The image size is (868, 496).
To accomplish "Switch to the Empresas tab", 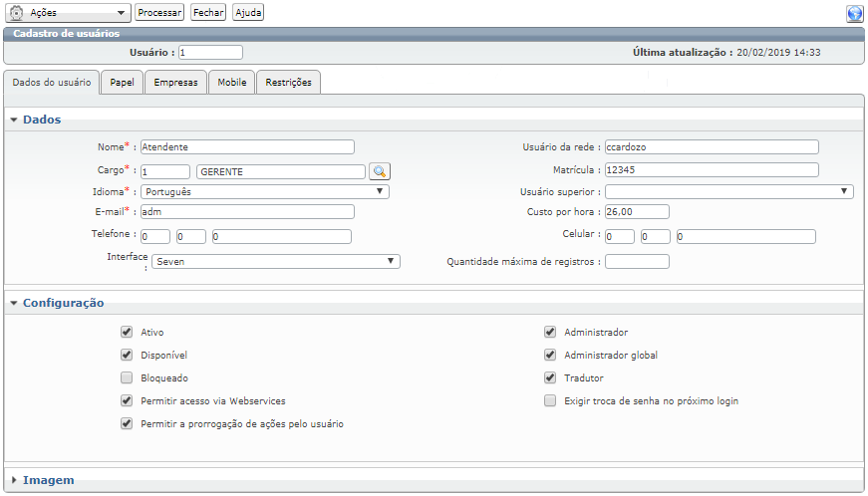I will point(175,83).
